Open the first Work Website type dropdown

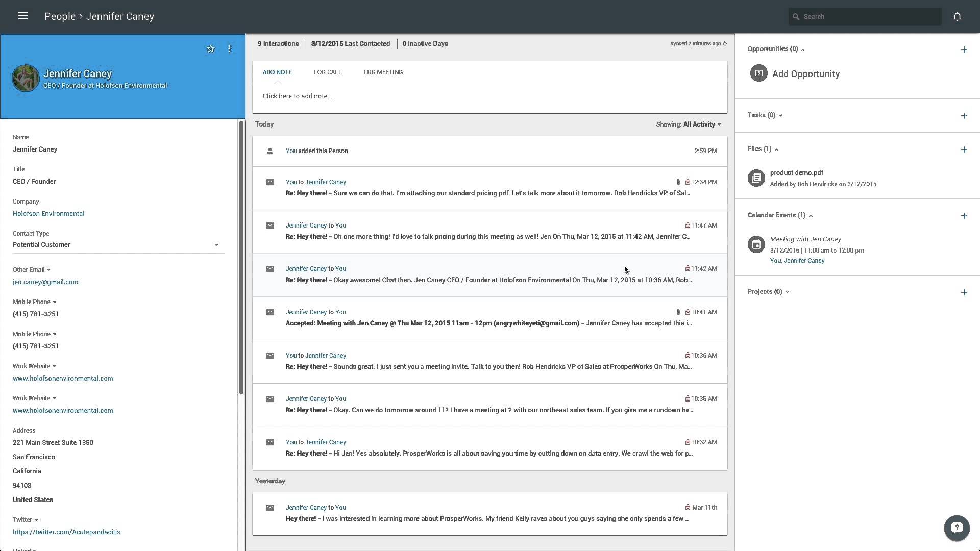click(35, 366)
